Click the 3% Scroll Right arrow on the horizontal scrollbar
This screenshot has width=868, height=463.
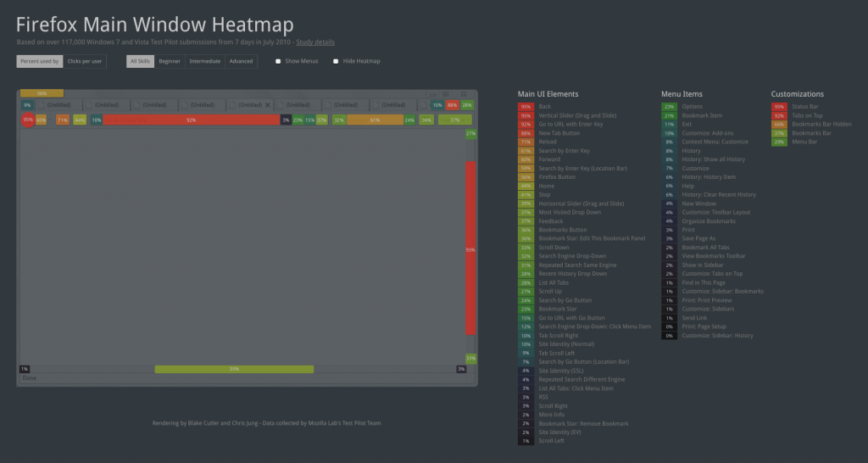[x=461, y=369]
